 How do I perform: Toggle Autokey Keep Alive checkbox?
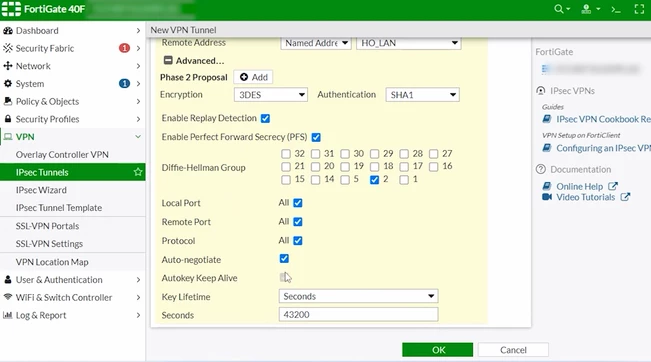coord(284,277)
